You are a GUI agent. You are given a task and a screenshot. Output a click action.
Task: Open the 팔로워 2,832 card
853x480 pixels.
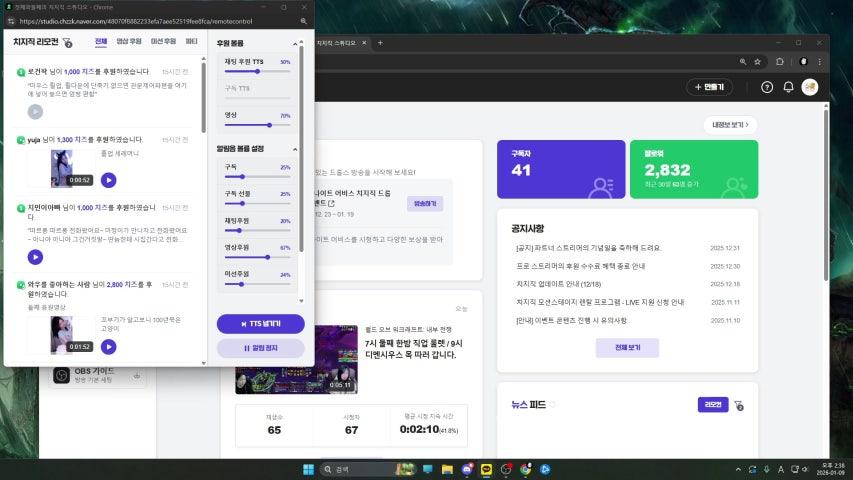[694, 169]
